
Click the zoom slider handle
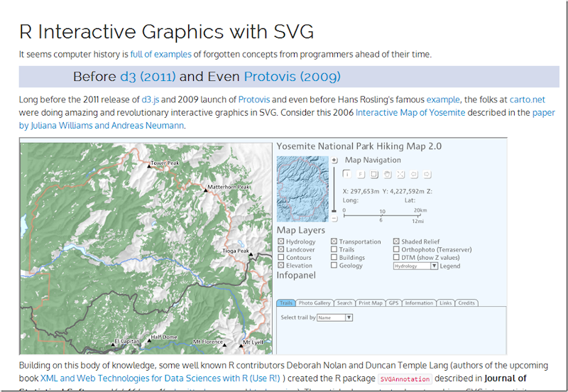tap(334, 211)
